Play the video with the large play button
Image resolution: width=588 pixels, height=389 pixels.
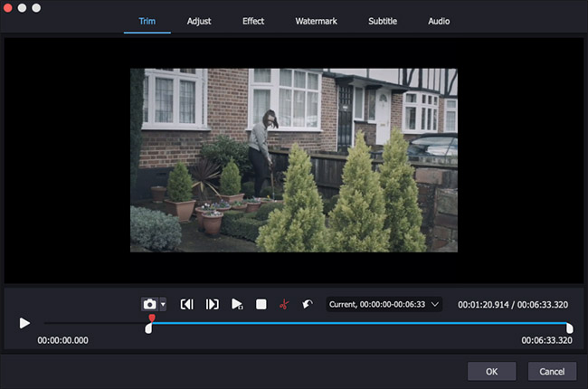coord(24,323)
